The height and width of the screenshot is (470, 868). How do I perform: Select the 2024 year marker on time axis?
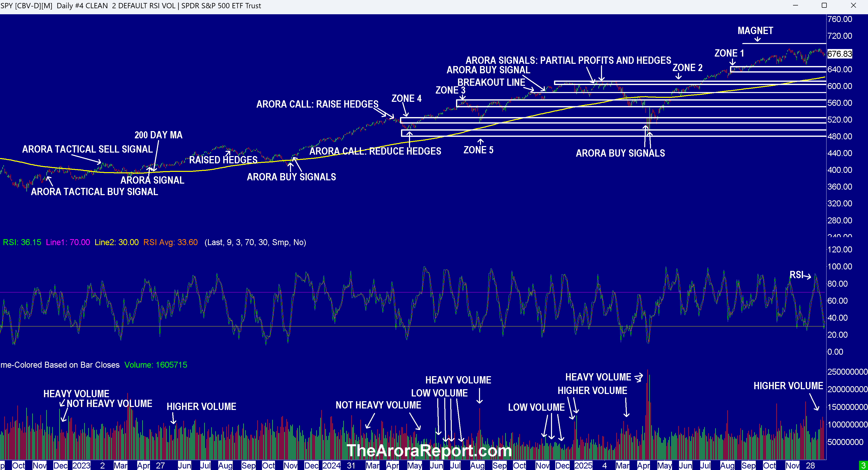coord(331,465)
